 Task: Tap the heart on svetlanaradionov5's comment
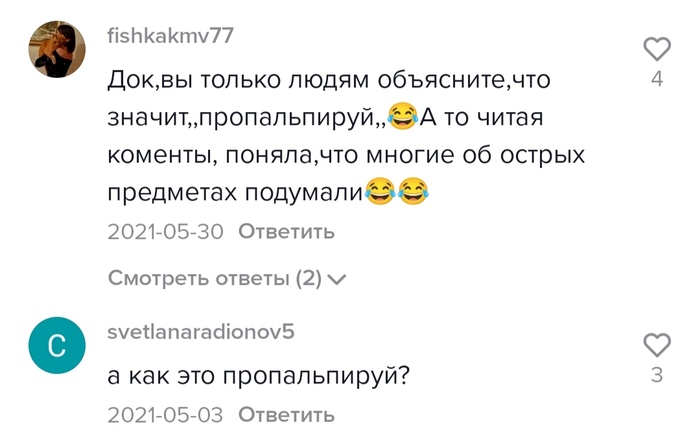click(656, 345)
